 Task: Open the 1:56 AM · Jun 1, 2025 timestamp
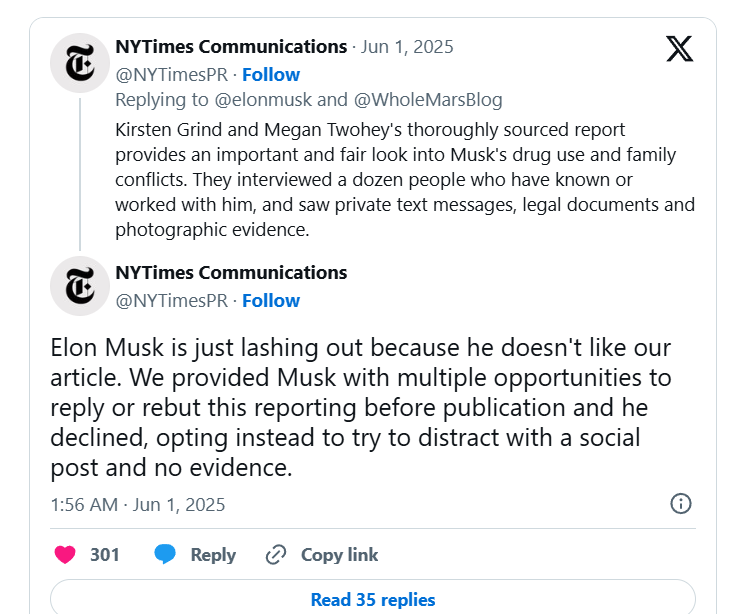point(138,504)
